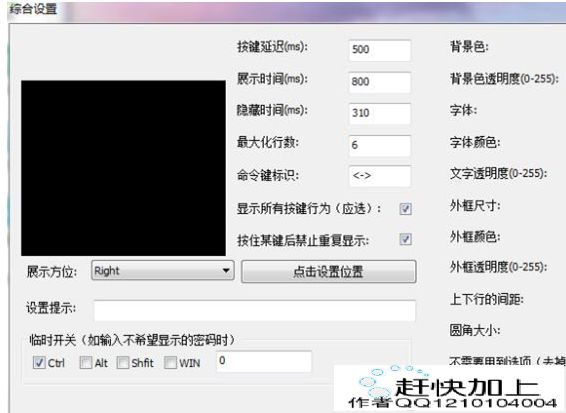Click the 命令键标识 field showing <->

click(380, 176)
